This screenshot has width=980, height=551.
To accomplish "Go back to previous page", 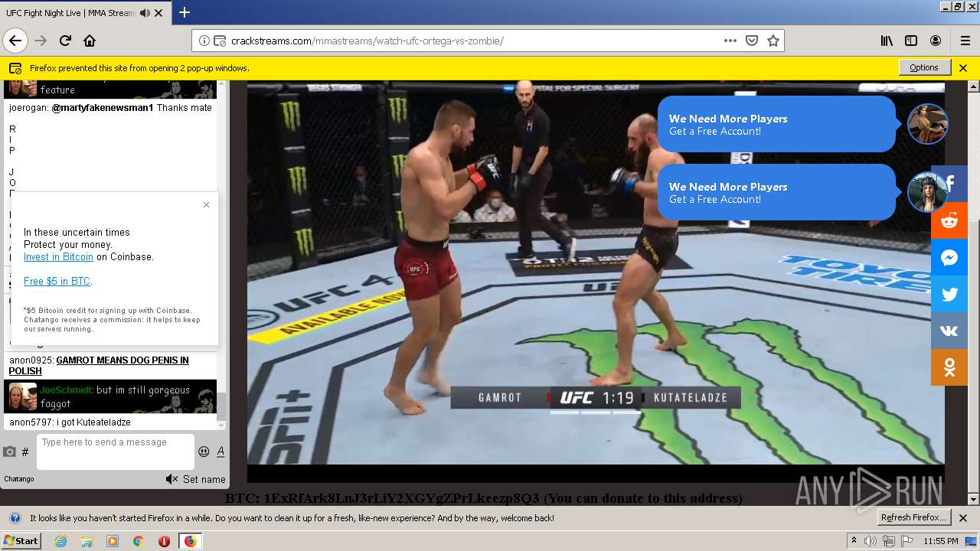I will (x=15, y=41).
